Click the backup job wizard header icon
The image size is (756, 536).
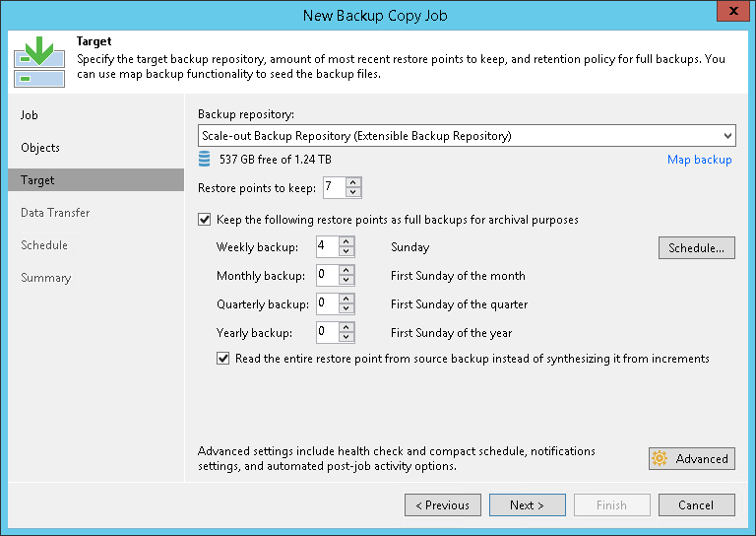[x=38, y=61]
